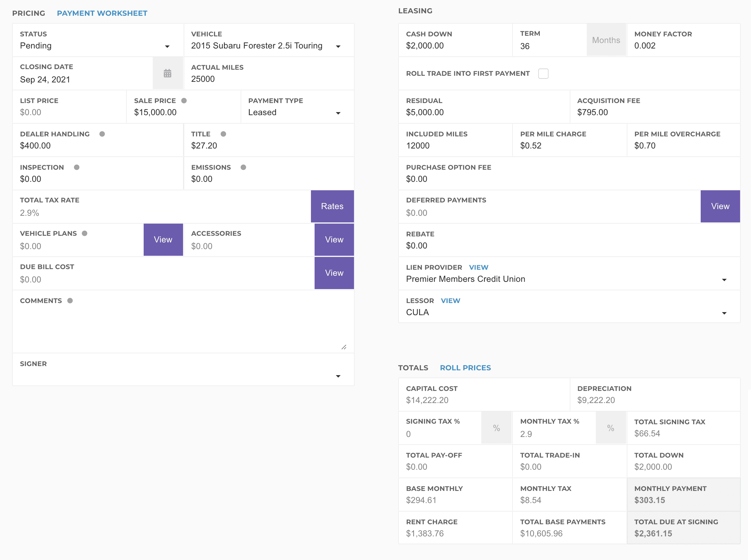Open the Closing Date calendar picker
This screenshot has width=751, height=560.
point(168,73)
